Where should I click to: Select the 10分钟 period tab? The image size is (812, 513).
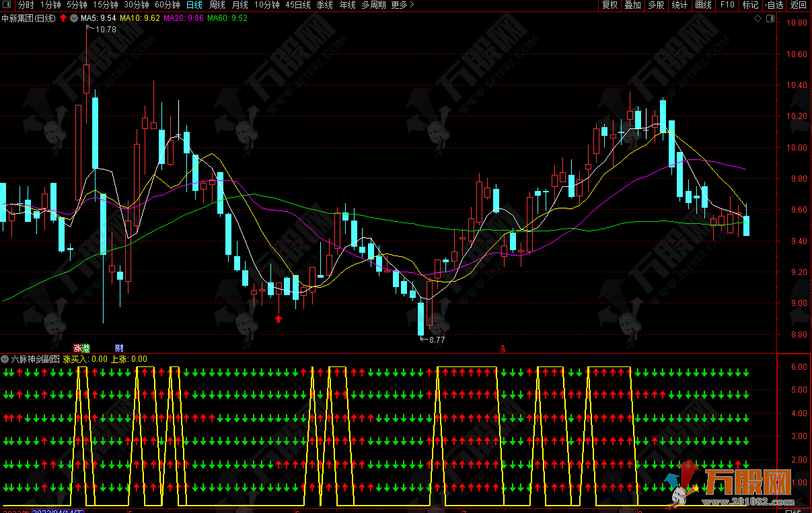tap(267, 5)
